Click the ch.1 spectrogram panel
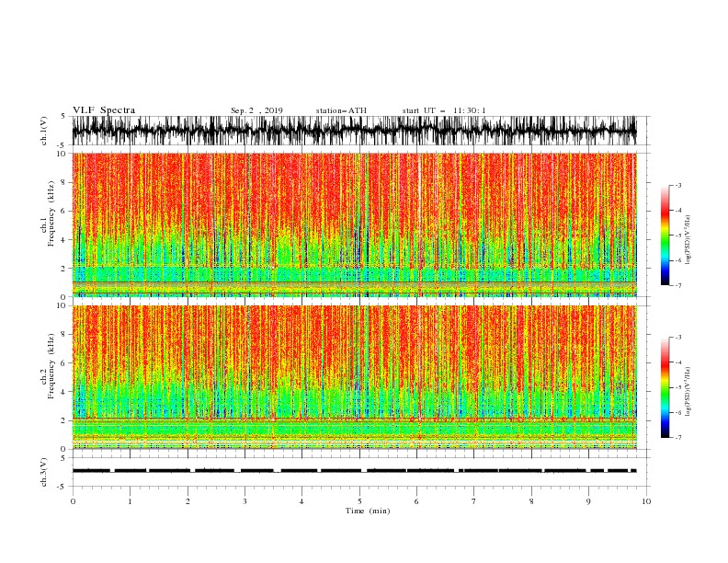Screen dimensions: 728x563 pos(354,224)
